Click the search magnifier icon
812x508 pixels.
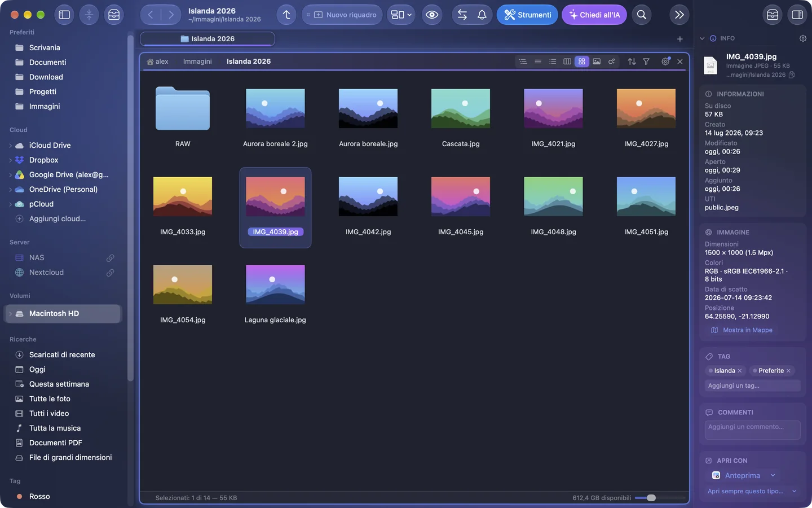pyautogui.click(x=642, y=15)
